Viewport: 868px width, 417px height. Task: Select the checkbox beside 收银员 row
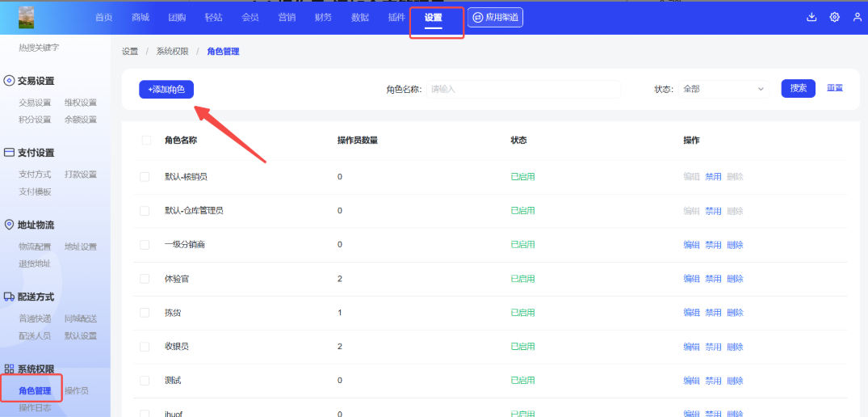(x=145, y=347)
